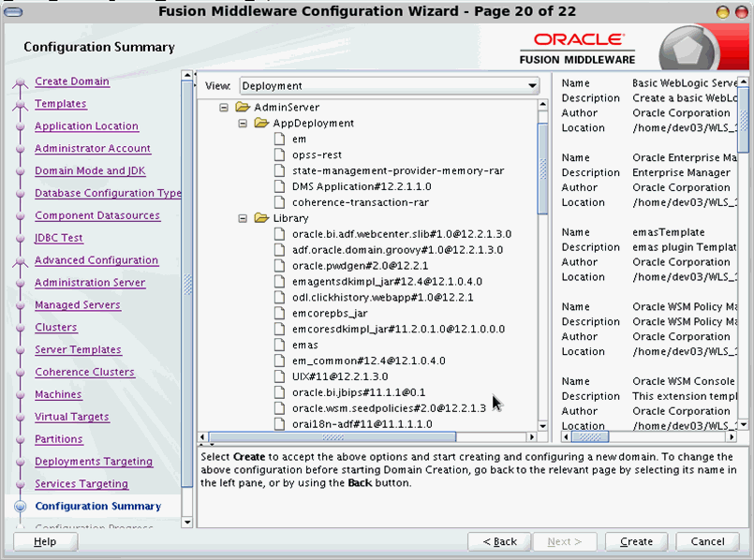The width and height of the screenshot is (754, 560).
Task: Select the opss-rest deployment row
Action: click(x=317, y=155)
